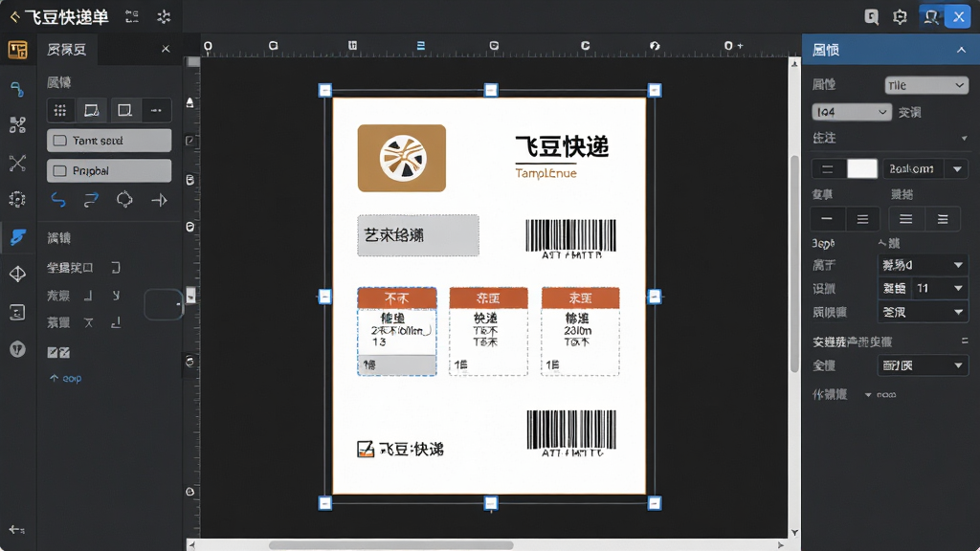Click the sparkle icon next to the title

164,17
